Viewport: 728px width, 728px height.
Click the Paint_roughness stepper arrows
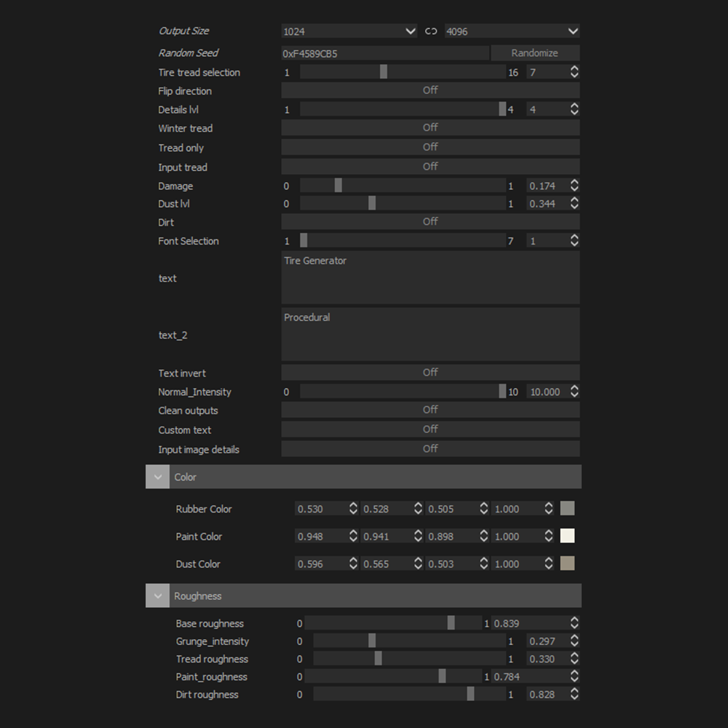coord(574,676)
